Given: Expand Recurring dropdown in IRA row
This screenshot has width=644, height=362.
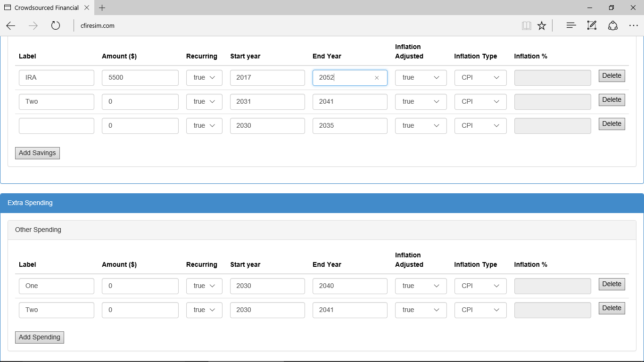Looking at the screenshot, I should [x=204, y=78].
